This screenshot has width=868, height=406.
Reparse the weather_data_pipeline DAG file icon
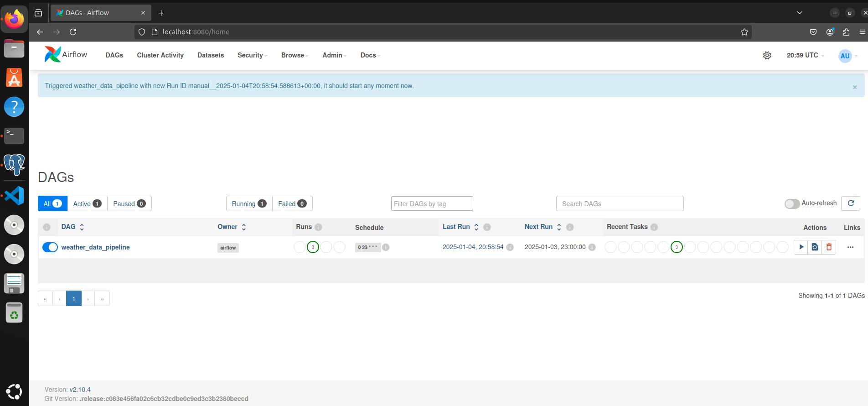pyautogui.click(x=815, y=247)
